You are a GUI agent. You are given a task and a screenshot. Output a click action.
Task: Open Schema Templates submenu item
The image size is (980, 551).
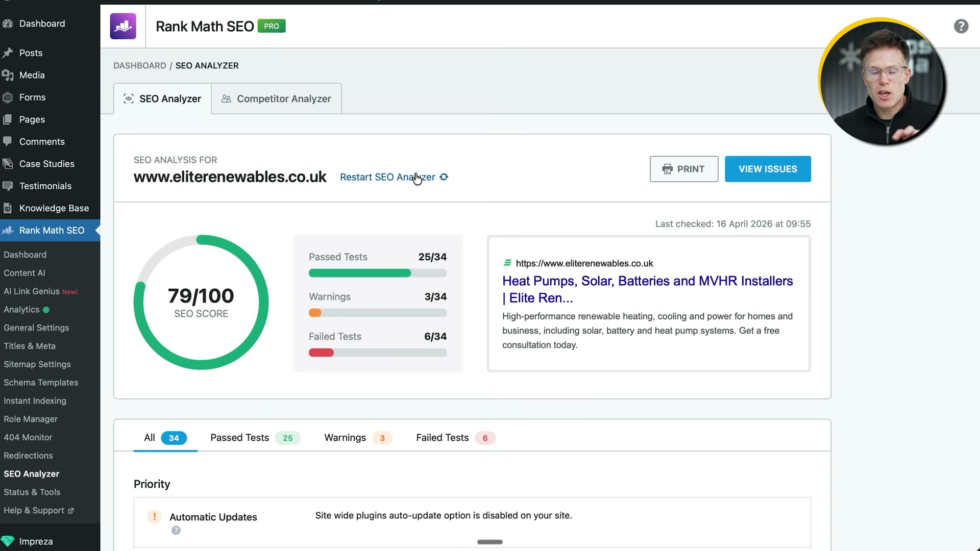pyautogui.click(x=41, y=383)
